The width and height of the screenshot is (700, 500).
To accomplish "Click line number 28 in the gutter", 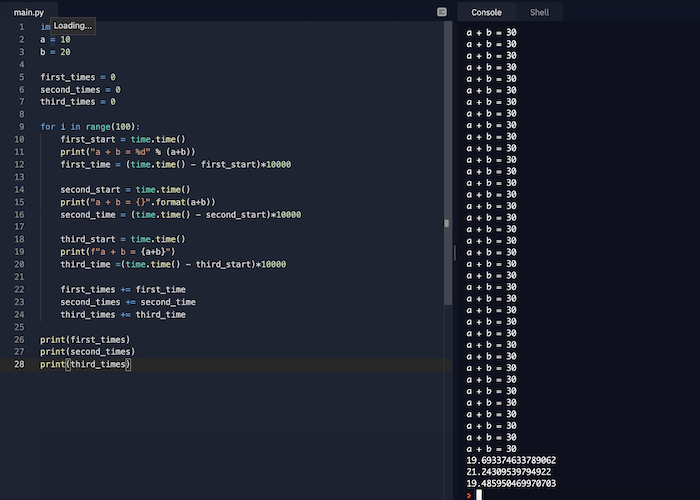I will click(x=19, y=364).
